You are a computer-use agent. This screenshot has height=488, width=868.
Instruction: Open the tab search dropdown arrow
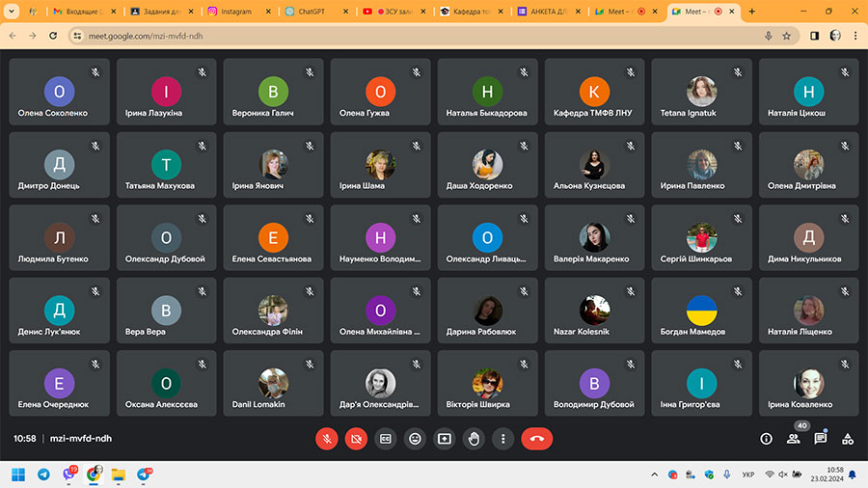11,11
